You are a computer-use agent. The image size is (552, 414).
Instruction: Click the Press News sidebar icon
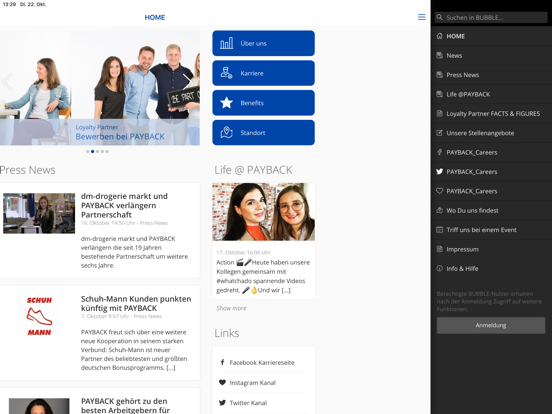pyautogui.click(x=439, y=75)
